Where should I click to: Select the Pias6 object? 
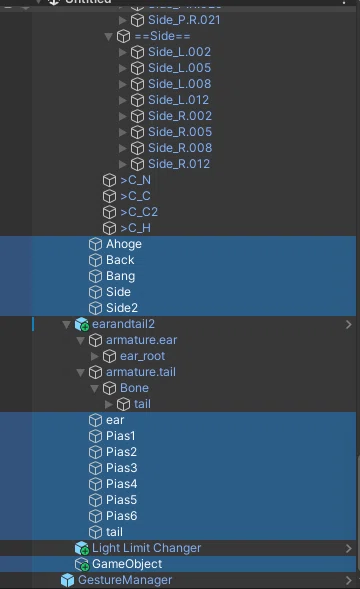tap(121, 516)
